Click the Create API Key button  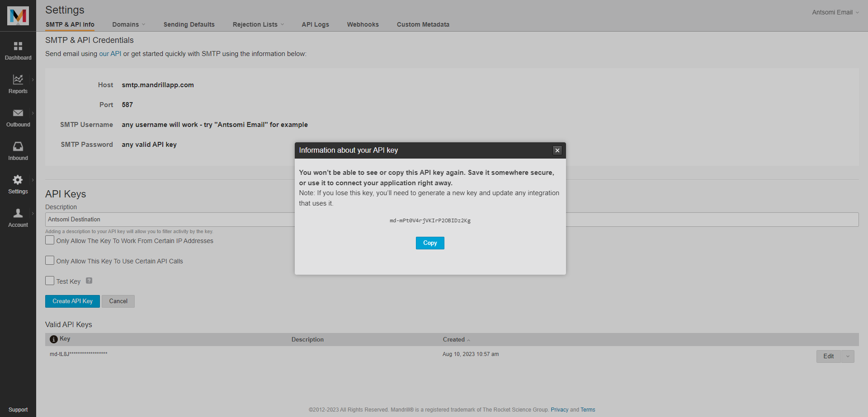tap(72, 301)
